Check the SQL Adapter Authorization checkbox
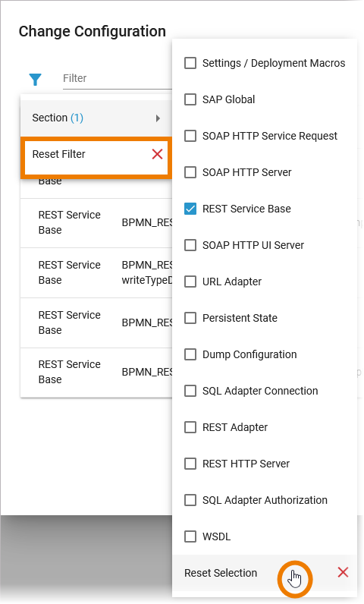 coord(190,500)
